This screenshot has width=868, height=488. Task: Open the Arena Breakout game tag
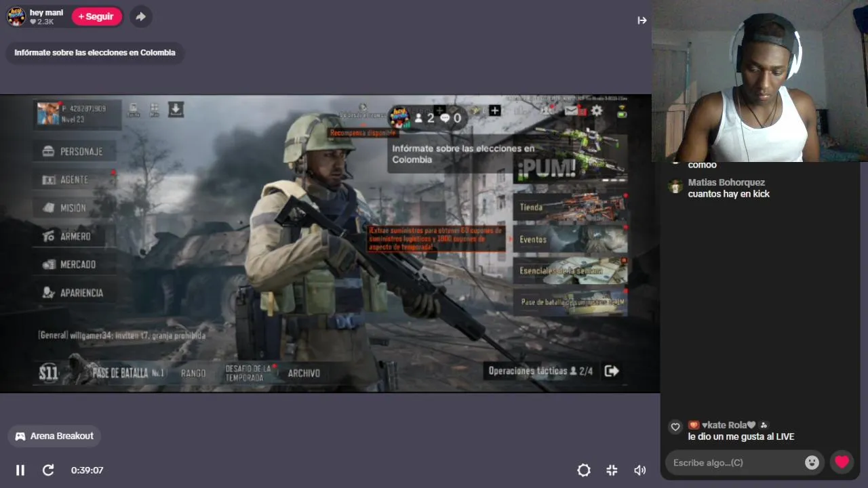pos(54,436)
